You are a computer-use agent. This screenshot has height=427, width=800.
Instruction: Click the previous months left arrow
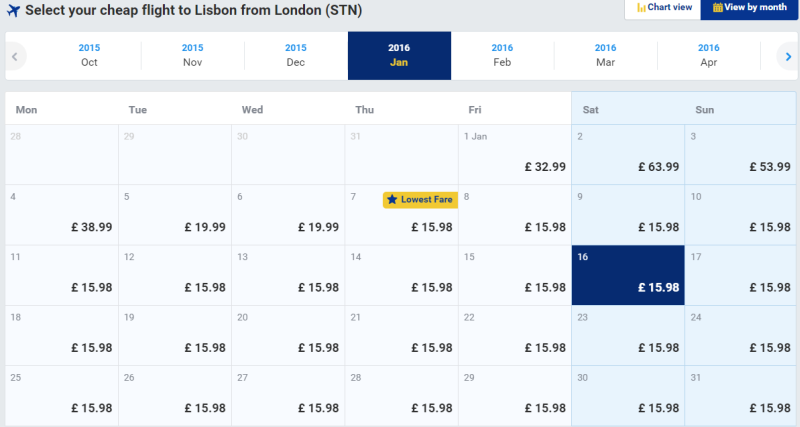tap(15, 56)
